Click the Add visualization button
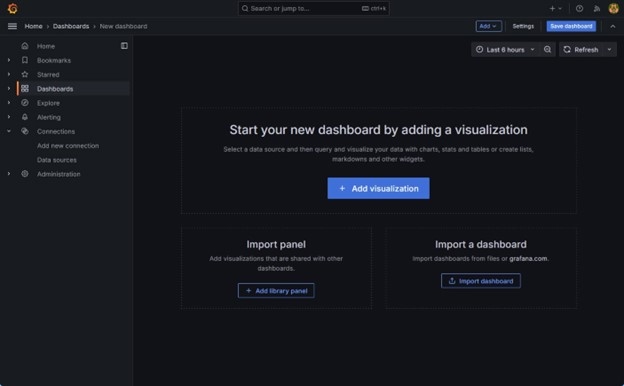Screen dimensions: 624x386 [x=378, y=188]
